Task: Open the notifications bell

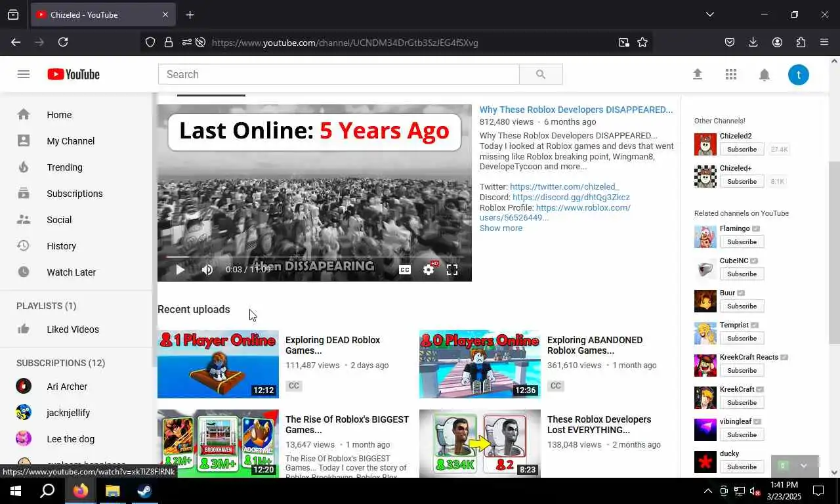Action: click(765, 75)
